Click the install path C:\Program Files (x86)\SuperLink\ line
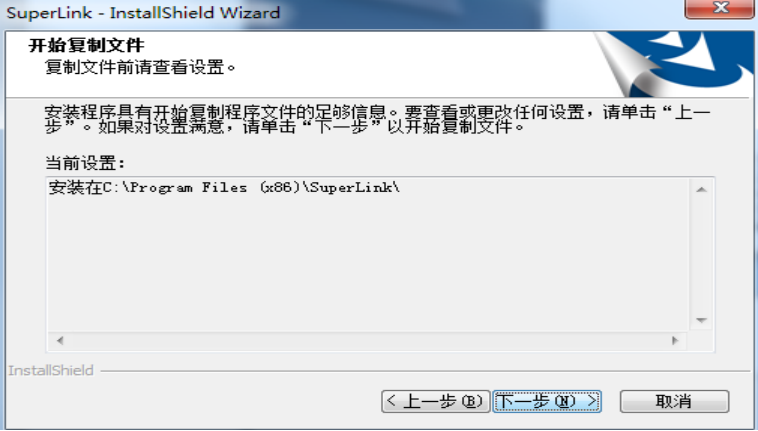 (224, 187)
